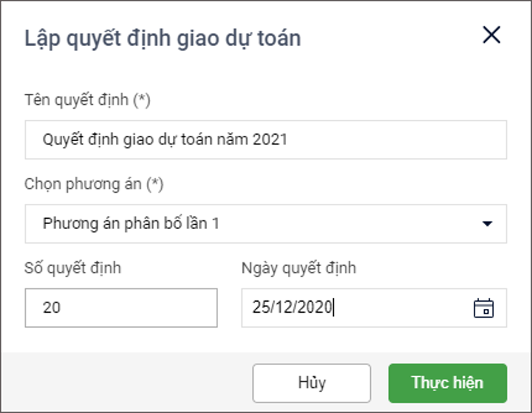Open the calendar date picker icon
Screen dimensions: 532x413
pyautogui.click(x=483, y=307)
